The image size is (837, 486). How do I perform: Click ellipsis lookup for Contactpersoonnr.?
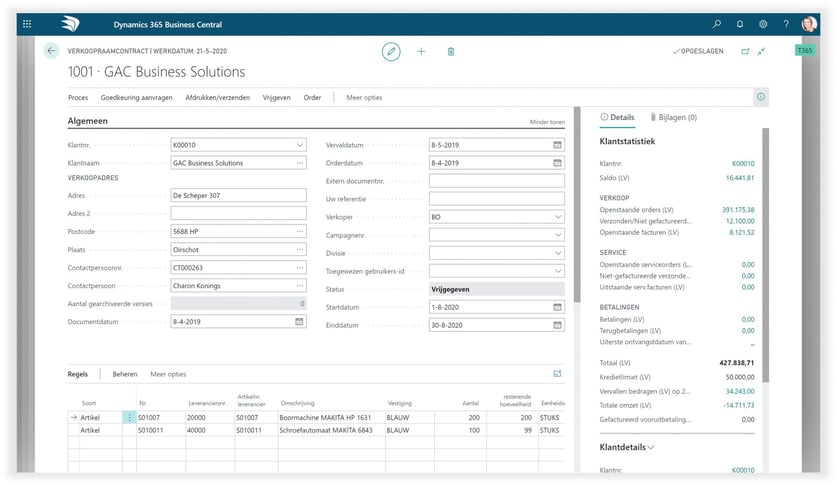click(299, 268)
